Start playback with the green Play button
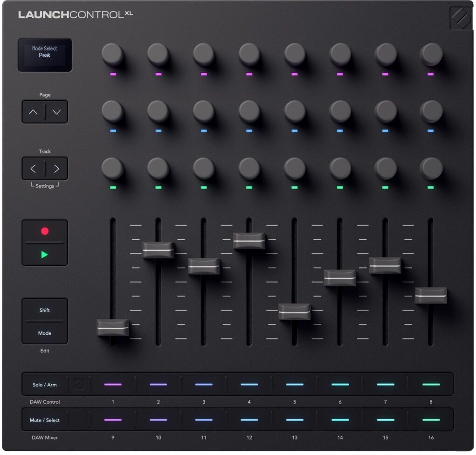Image resolution: width=476 pixels, height=455 pixels. pyautogui.click(x=45, y=255)
